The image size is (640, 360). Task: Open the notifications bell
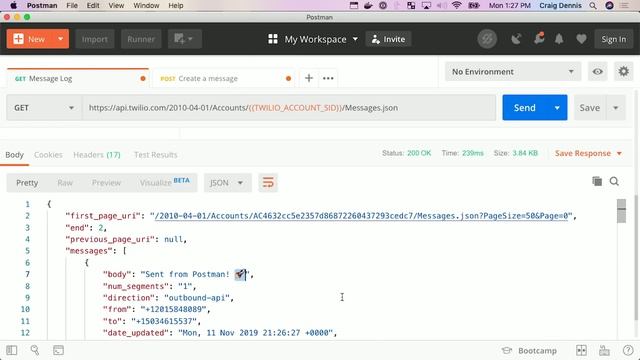coord(559,39)
